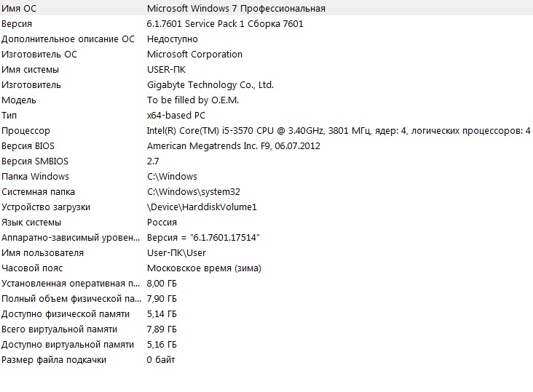Screen dimensions: 533x392
Task: Select the Установленная оперативная память 8,00 ГБ row
Action: 266,283
